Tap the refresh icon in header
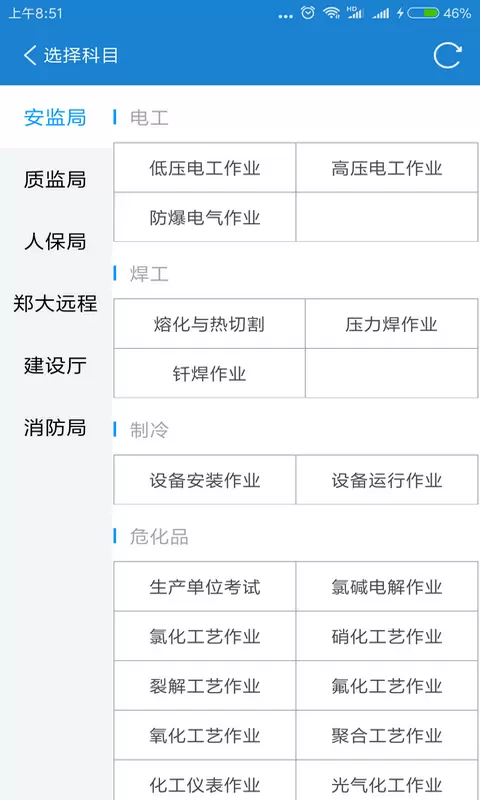480x800 pixels. 447,55
